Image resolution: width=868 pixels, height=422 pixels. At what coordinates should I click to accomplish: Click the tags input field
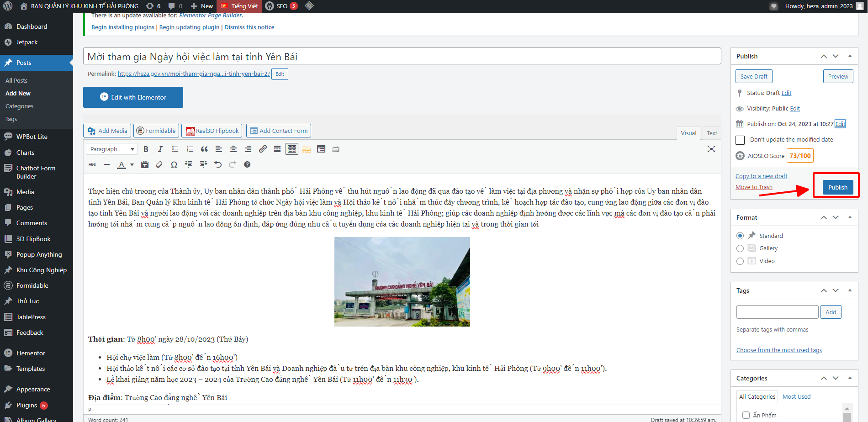point(777,312)
